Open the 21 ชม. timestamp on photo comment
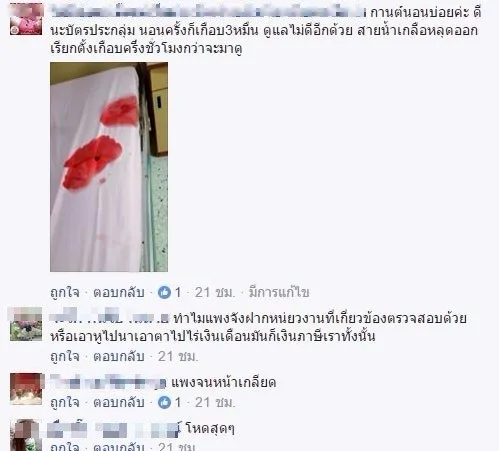Image resolution: width=499 pixels, height=451 pixels. 215,292
